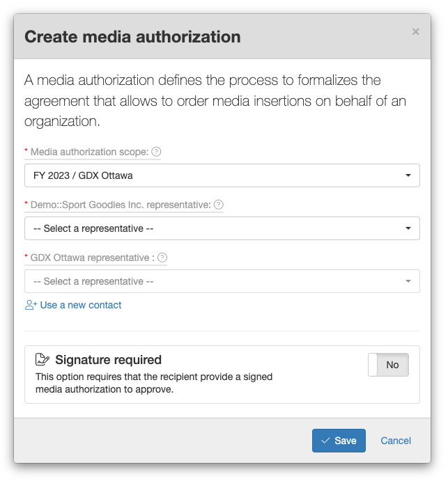The width and height of the screenshot is (448, 481).
Task: Cancel creating the media authorization
Action: coord(396,441)
